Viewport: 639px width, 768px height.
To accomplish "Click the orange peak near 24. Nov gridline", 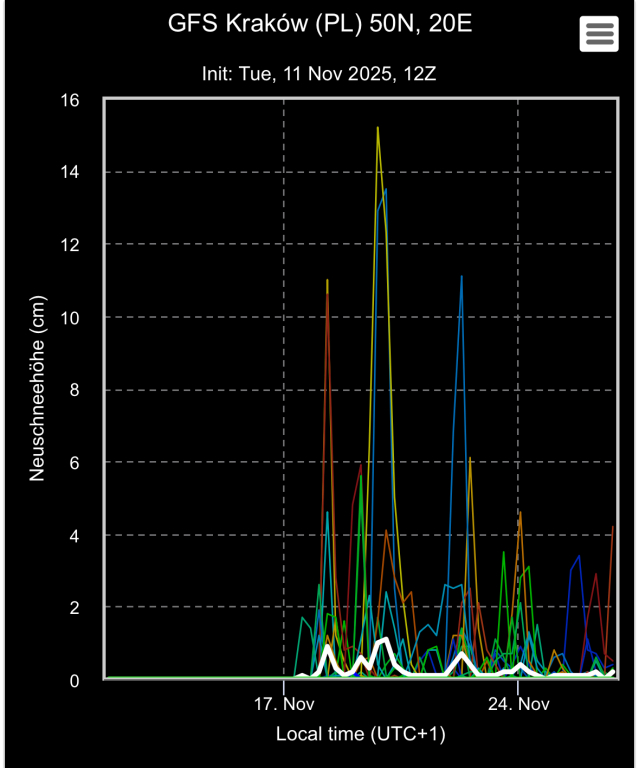I will point(520,512).
